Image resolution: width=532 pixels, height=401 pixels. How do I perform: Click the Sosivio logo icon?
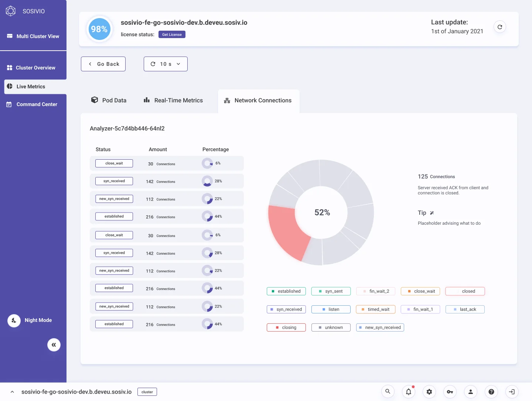tap(11, 11)
